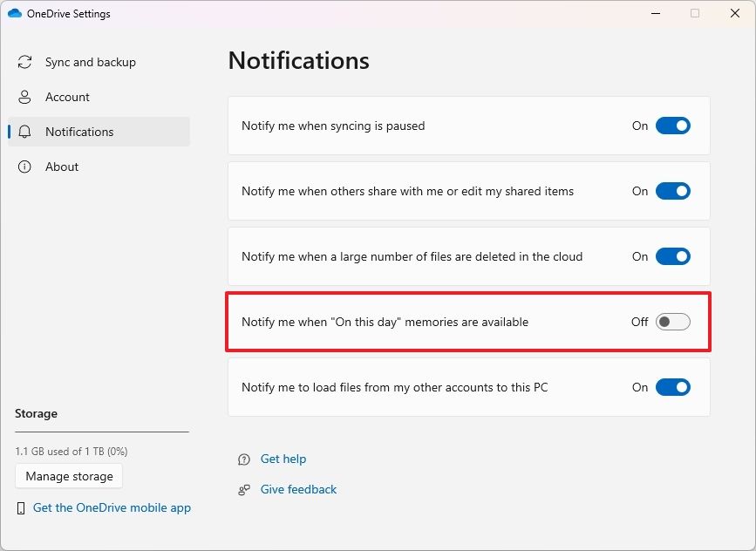756x551 pixels.
Task: Open the Account settings section
Action: click(x=66, y=97)
